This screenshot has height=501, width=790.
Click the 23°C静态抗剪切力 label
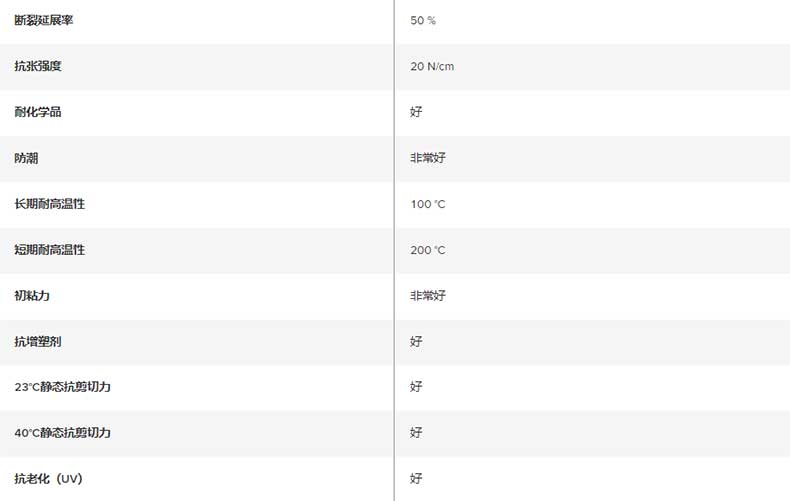pyautogui.click(x=62, y=387)
